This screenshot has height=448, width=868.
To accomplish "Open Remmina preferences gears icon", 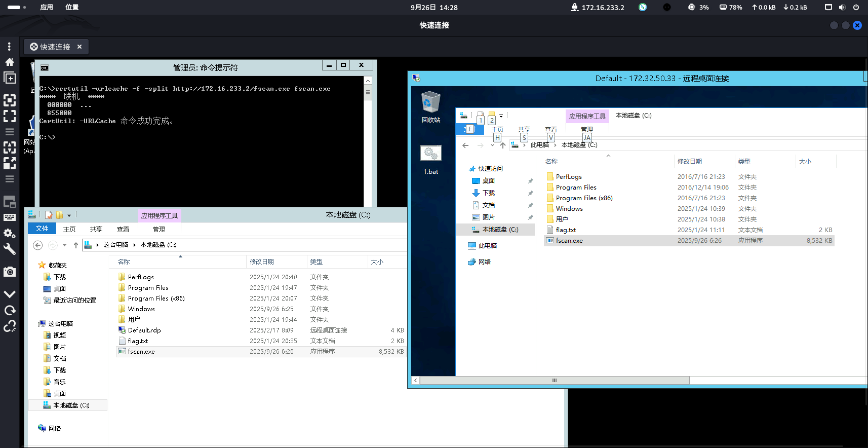I will click(9, 233).
